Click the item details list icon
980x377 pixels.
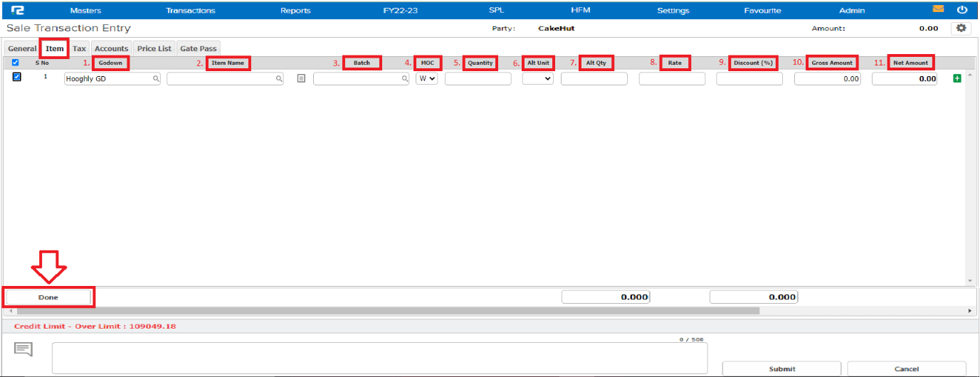coord(301,79)
